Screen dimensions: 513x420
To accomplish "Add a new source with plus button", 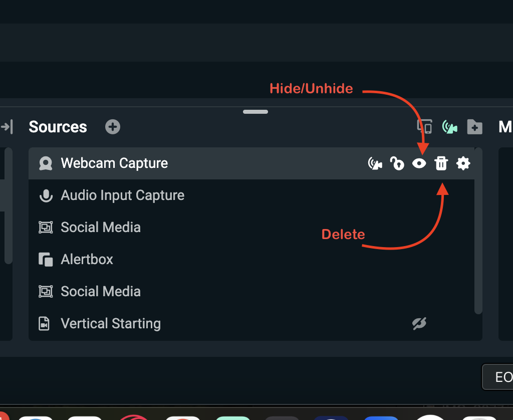I will point(113,127).
